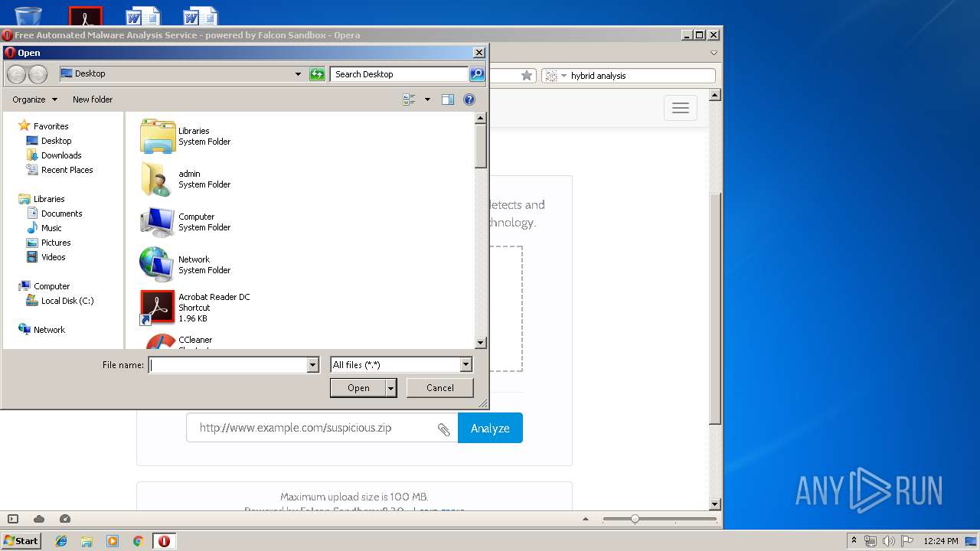This screenshot has height=551, width=980.
Task: Refresh the Desktop folder location
Action: point(317,74)
